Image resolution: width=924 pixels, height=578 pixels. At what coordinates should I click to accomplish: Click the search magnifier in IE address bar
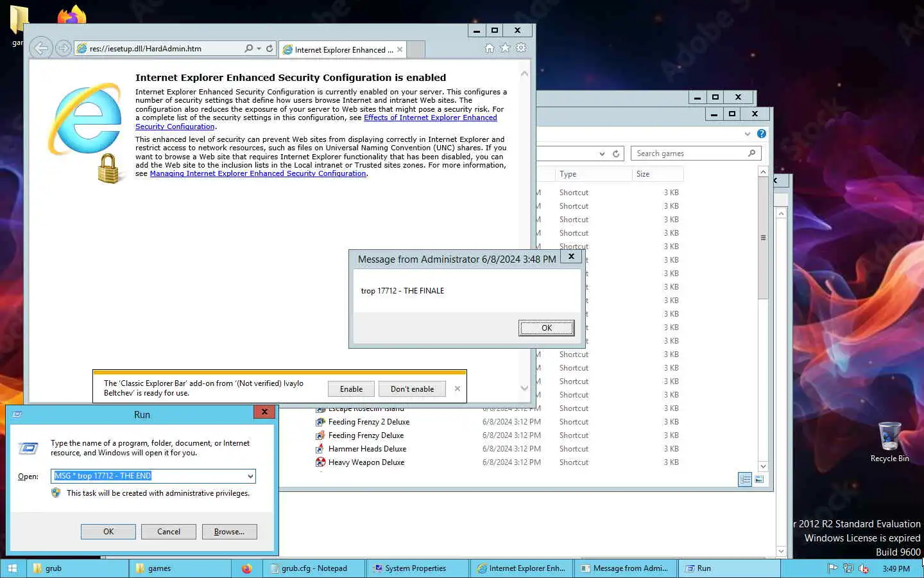(x=249, y=48)
